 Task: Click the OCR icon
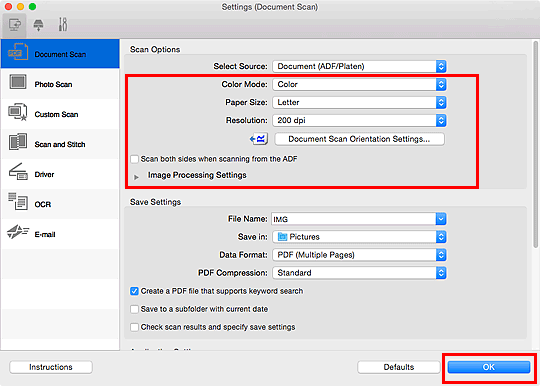18,201
